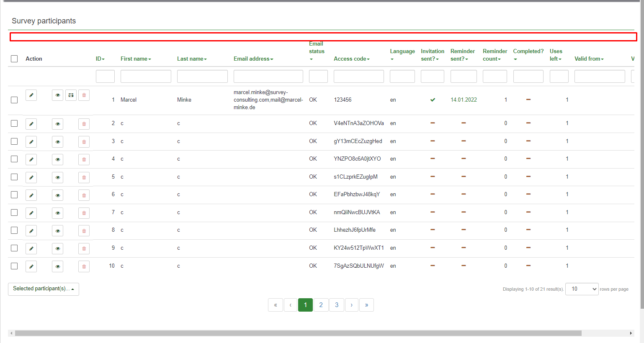Open the rows per page dropdown

coord(582,289)
